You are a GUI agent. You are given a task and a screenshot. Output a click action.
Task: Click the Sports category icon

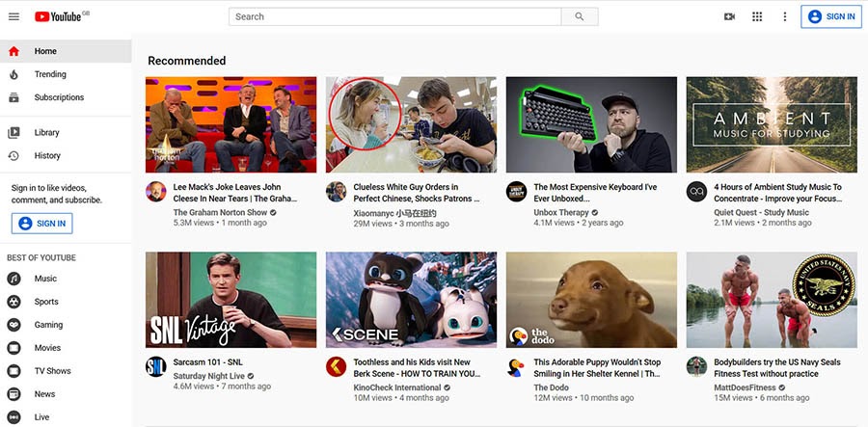[x=14, y=302]
